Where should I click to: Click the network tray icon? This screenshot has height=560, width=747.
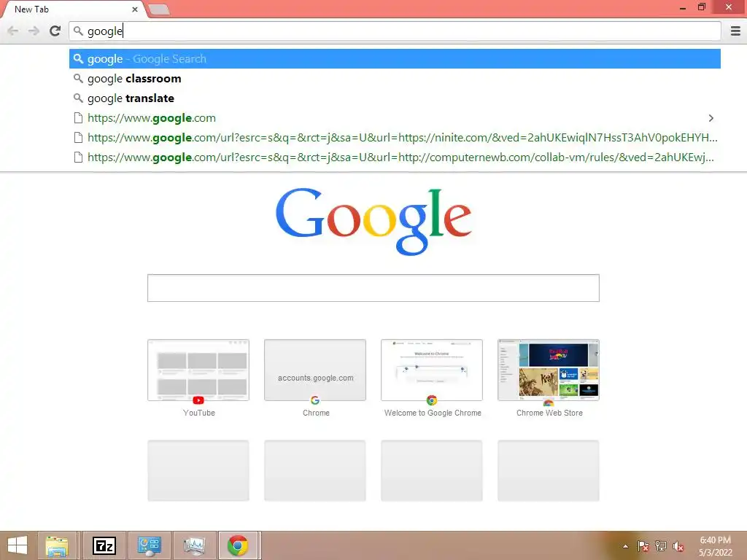[661, 546]
